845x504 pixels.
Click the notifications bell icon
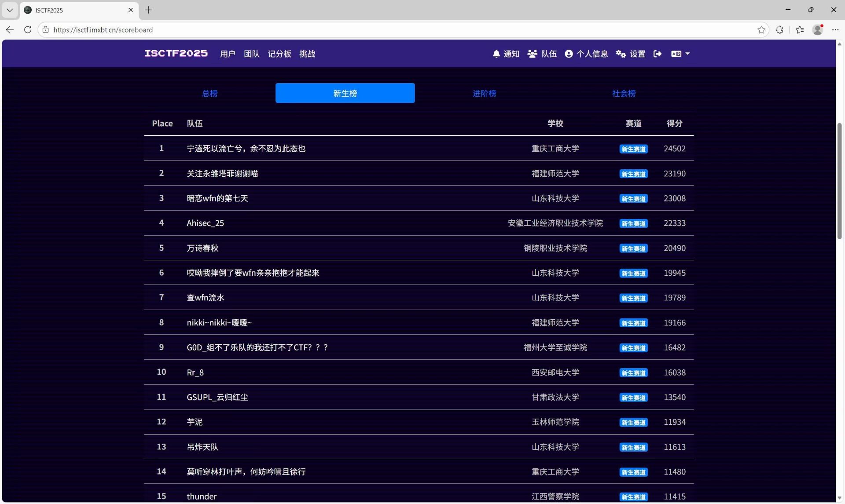(496, 54)
